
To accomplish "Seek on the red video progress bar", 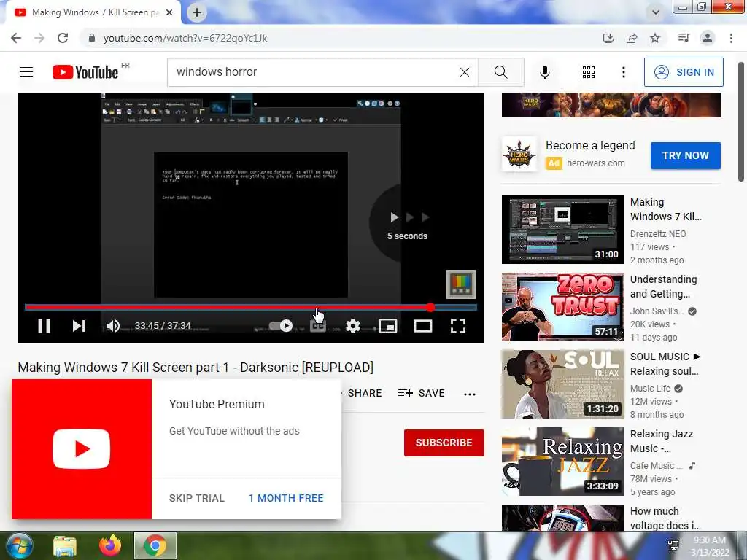I will coord(251,308).
